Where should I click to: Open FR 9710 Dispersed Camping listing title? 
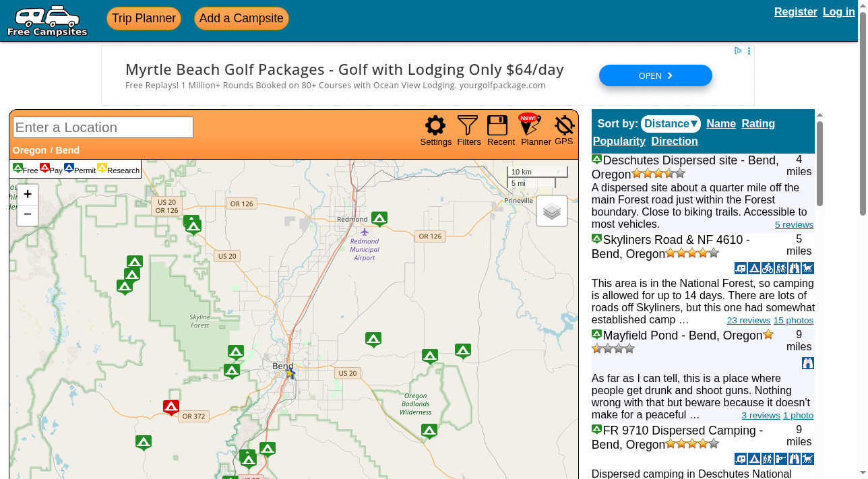677,437
